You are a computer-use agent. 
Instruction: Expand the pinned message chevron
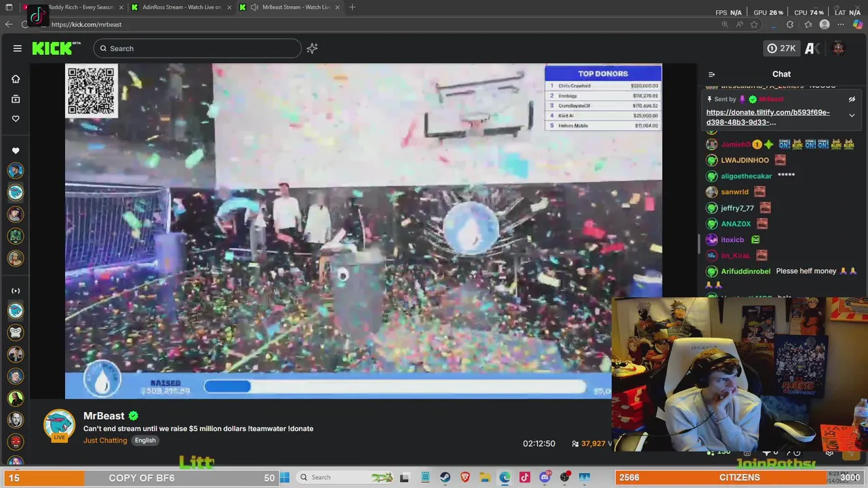coord(852,115)
